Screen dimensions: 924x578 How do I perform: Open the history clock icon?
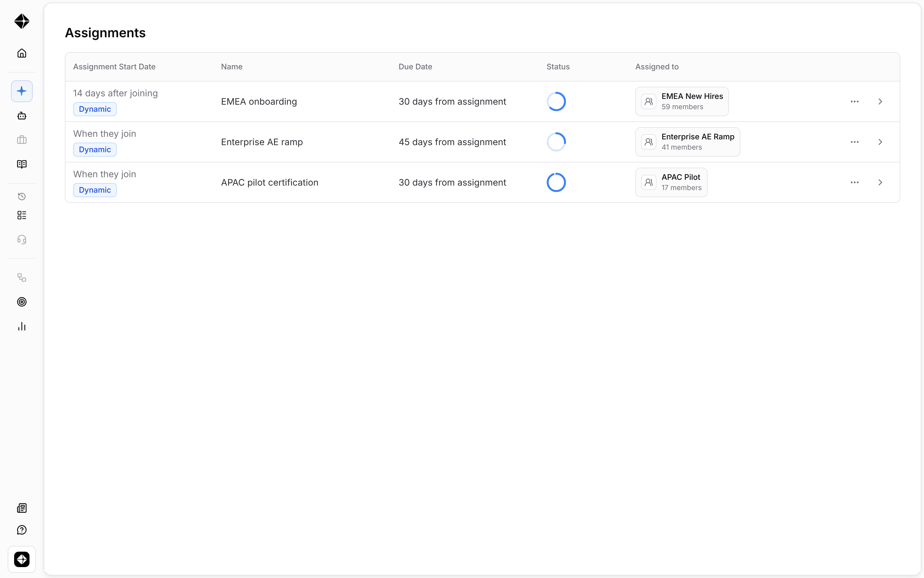[22, 197]
